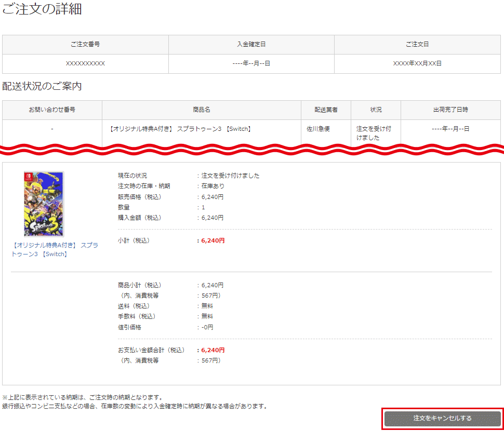Click the 状況 column header
The height and width of the screenshot is (431, 504).
376,110
